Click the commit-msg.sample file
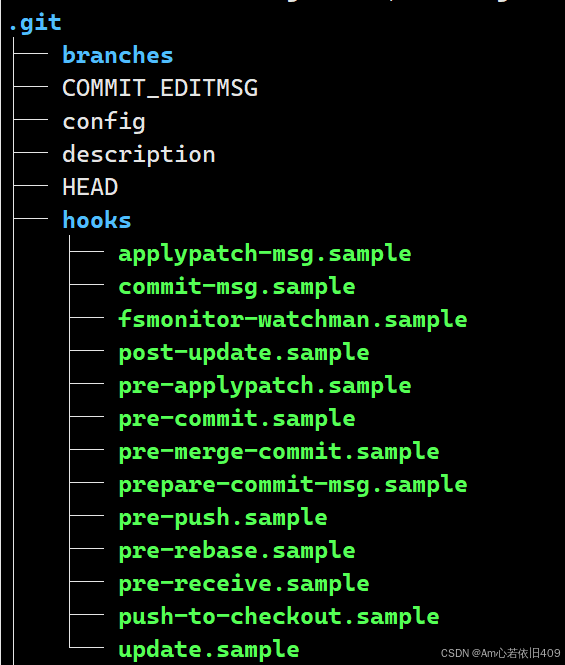Image resolution: width=565 pixels, height=665 pixels. pyautogui.click(x=237, y=287)
